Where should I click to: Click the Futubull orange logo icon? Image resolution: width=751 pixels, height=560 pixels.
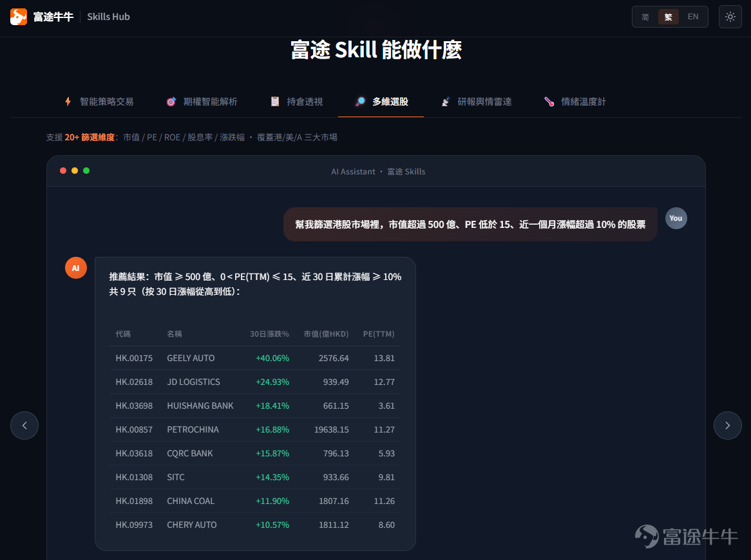tap(19, 17)
